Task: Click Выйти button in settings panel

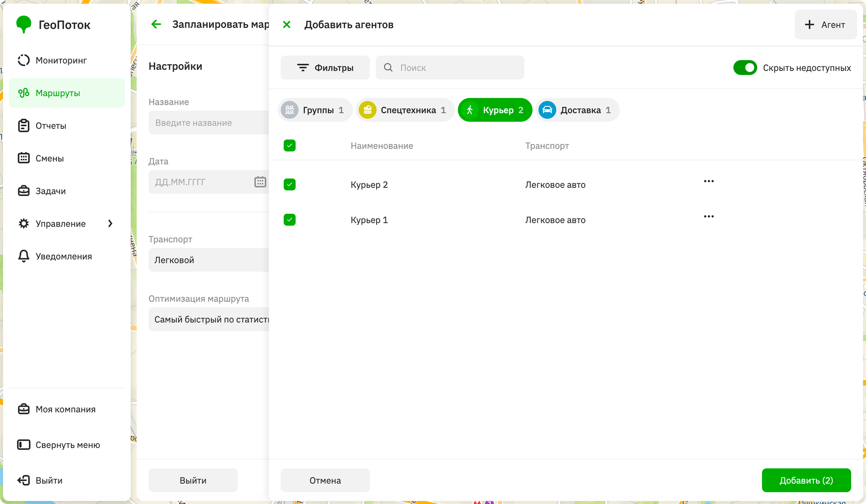Action: pyautogui.click(x=193, y=480)
